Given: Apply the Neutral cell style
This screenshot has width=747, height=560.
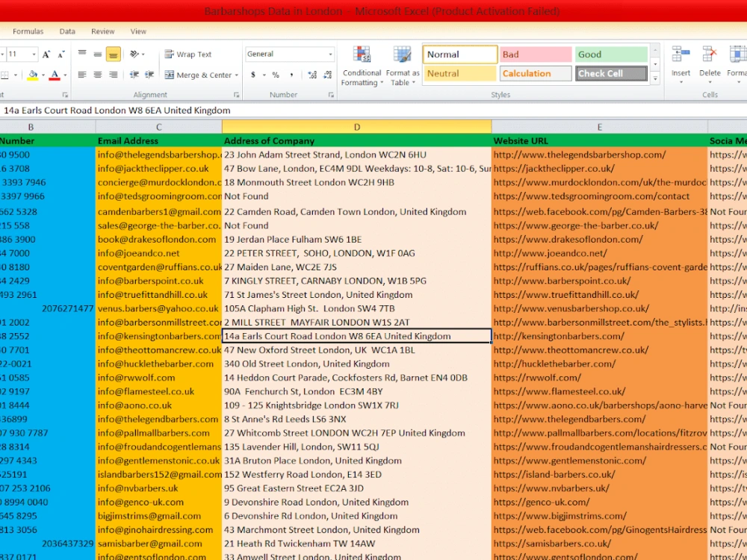Looking at the screenshot, I should [459, 73].
